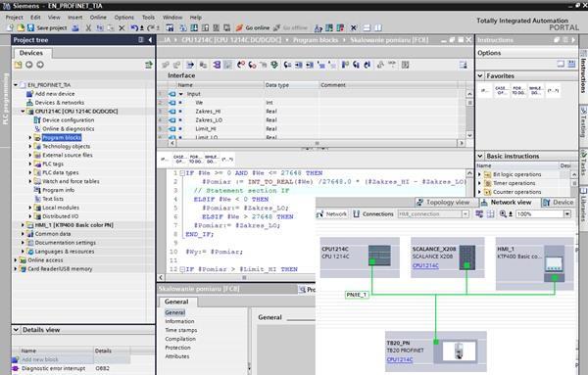Expand Timer operations folder
The height and width of the screenshot is (375, 588).
[479, 183]
